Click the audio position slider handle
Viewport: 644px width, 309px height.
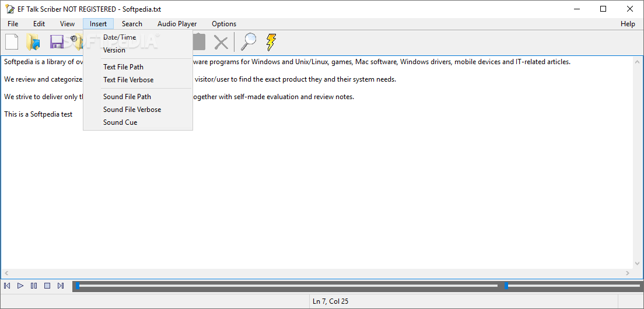(x=77, y=286)
